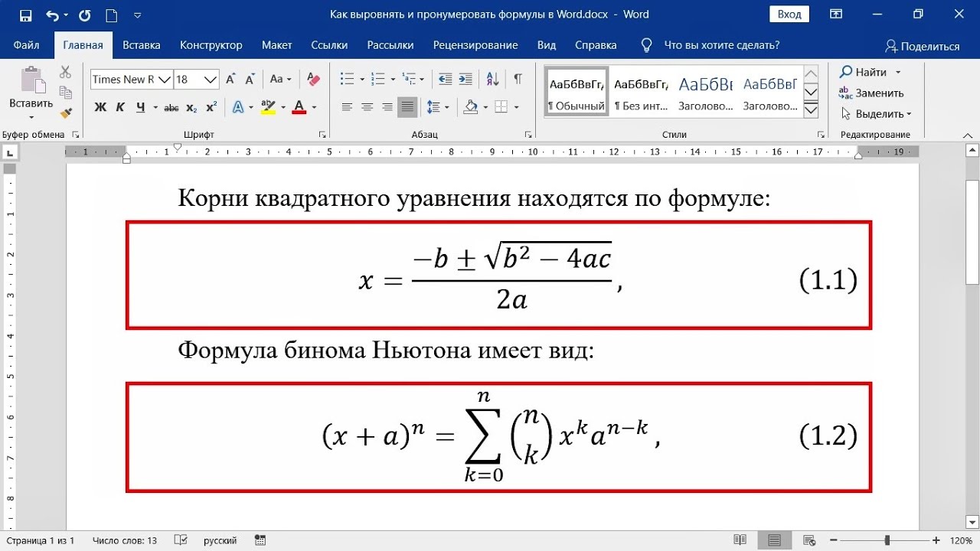Switch to the Вставка tab
This screenshot has width=980, height=551.
point(141,45)
